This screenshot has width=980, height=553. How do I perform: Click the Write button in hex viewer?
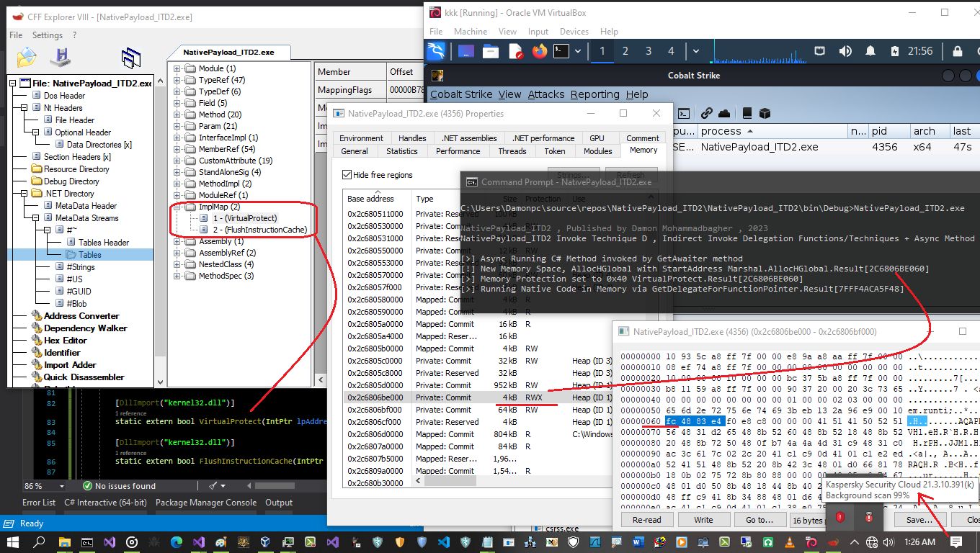tap(703, 520)
